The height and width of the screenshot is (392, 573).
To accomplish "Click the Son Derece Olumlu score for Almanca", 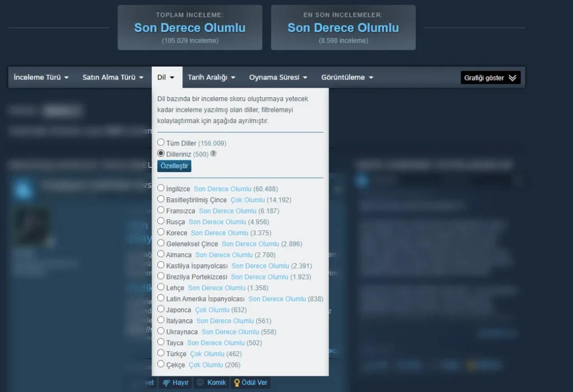I will pos(224,255).
